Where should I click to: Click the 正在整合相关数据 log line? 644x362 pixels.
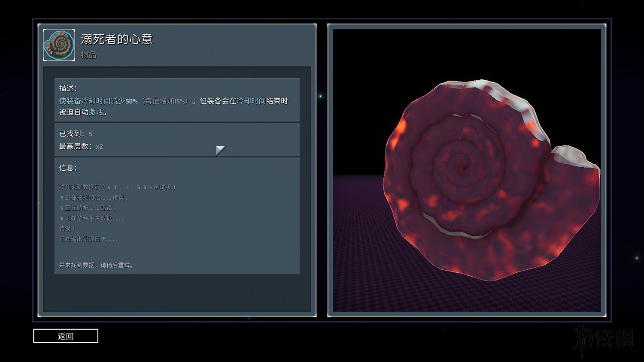pos(91,218)
